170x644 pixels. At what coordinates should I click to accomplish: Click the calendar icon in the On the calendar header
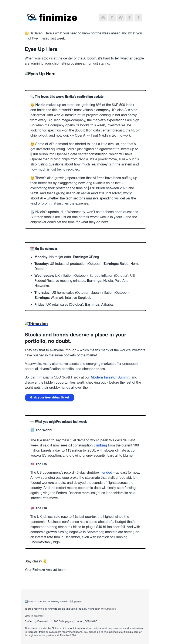[x=32, y=249]
